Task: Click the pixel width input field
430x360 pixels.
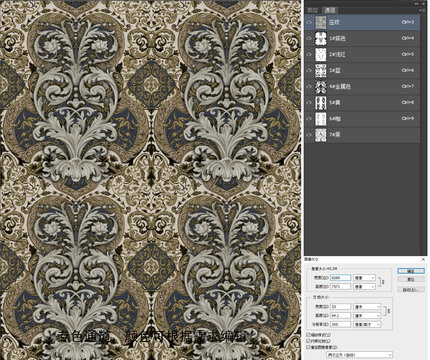Action: [x=340, y=277]
